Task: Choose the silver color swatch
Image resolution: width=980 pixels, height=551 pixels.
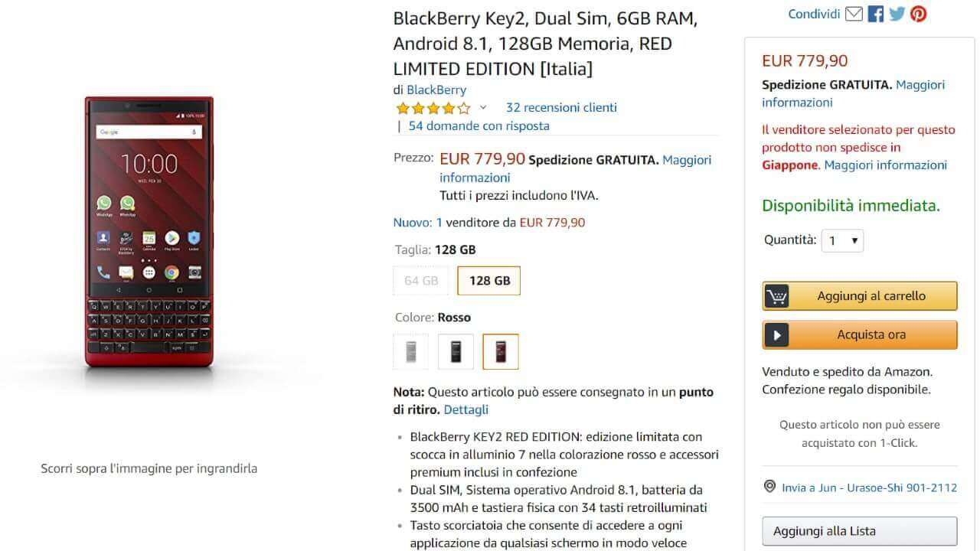Action: coord(411,352)
